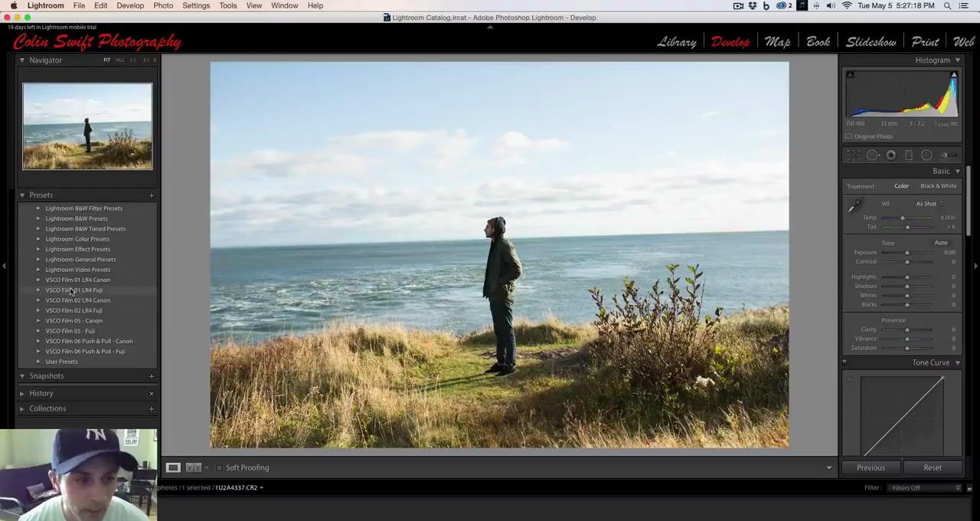The width and height of the screenshot is (980, 521).
Task: Open the Filters Off dropdown
Action: point(925,488)
